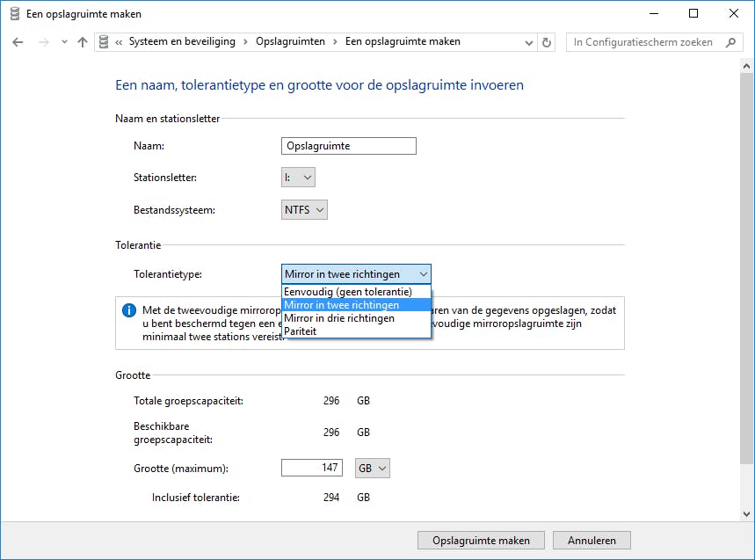Click the scrollbar down arrow
The height and width of the screenshot is (560, 755).
click(747, 513)
